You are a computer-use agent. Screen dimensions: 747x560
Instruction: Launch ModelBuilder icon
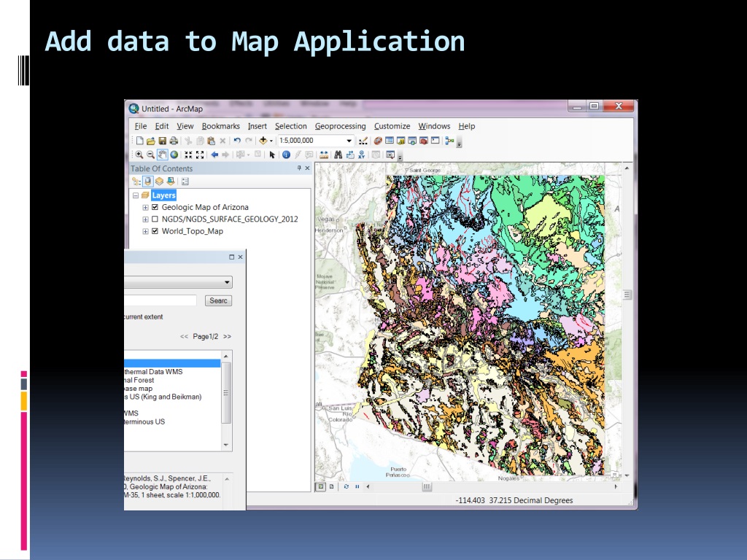[449, 141]
